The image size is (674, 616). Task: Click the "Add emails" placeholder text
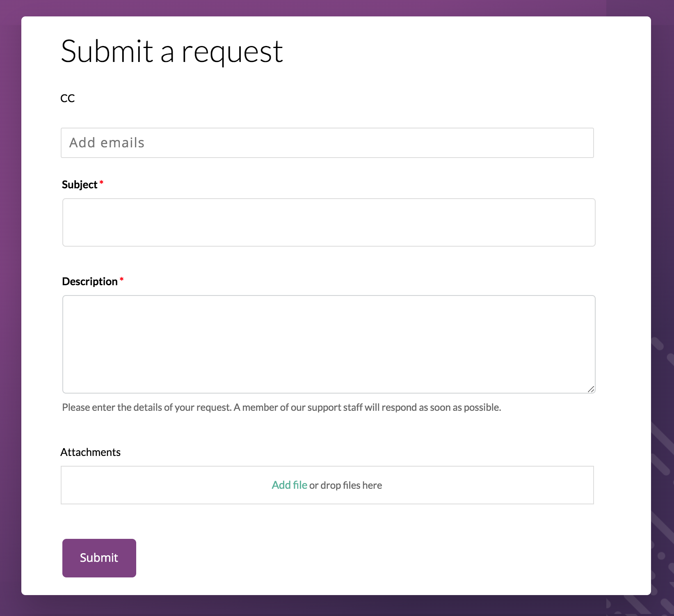107,143
